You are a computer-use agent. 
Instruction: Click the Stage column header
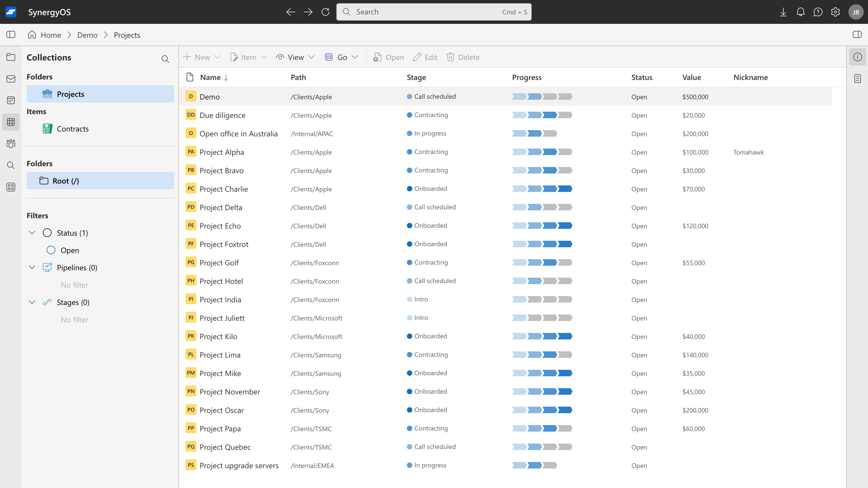coord(416,78)
